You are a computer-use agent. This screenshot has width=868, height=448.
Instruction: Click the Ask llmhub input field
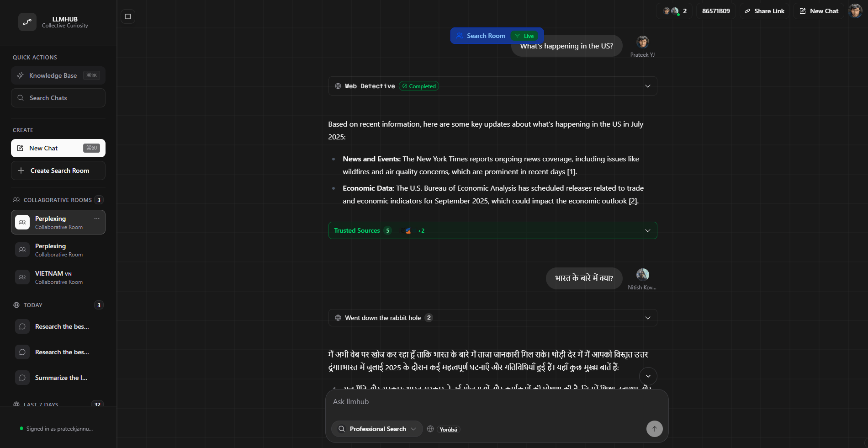[497, 402]
